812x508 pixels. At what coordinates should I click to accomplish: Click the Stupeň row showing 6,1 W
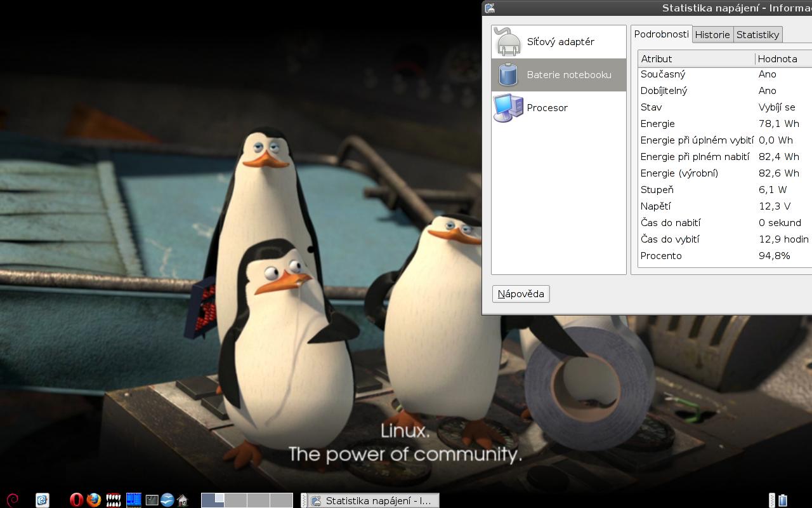coord(725,190)
